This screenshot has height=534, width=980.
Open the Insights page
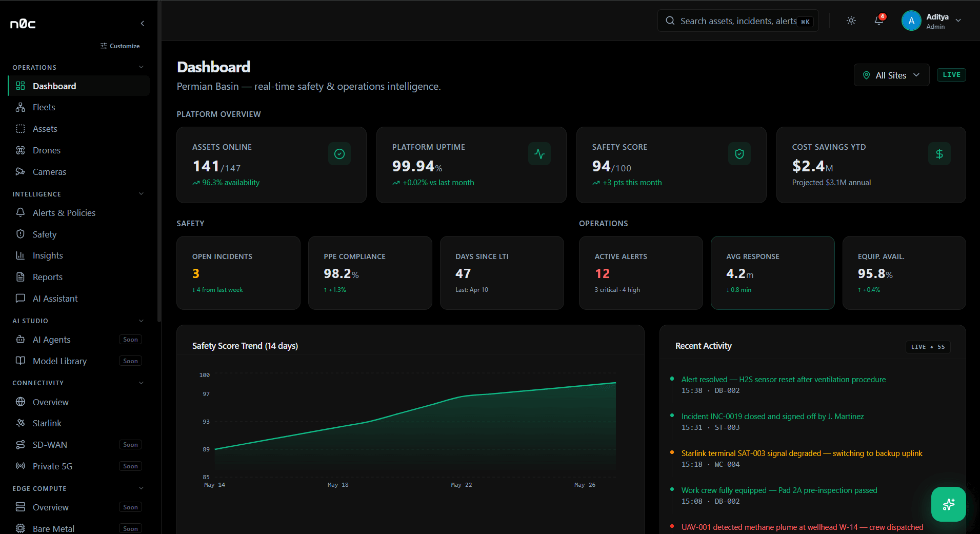click(x=78, y=255)
